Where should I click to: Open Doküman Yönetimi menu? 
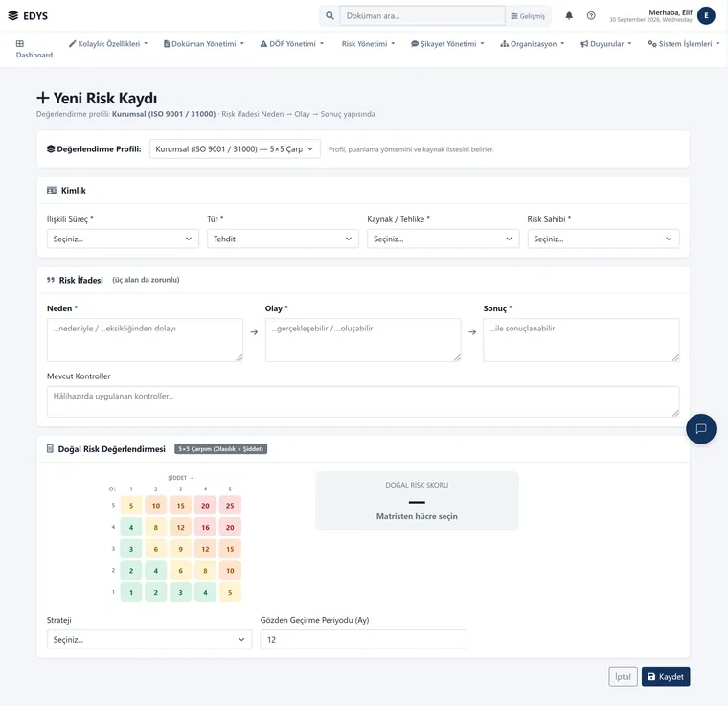click(x=203, y=44)
